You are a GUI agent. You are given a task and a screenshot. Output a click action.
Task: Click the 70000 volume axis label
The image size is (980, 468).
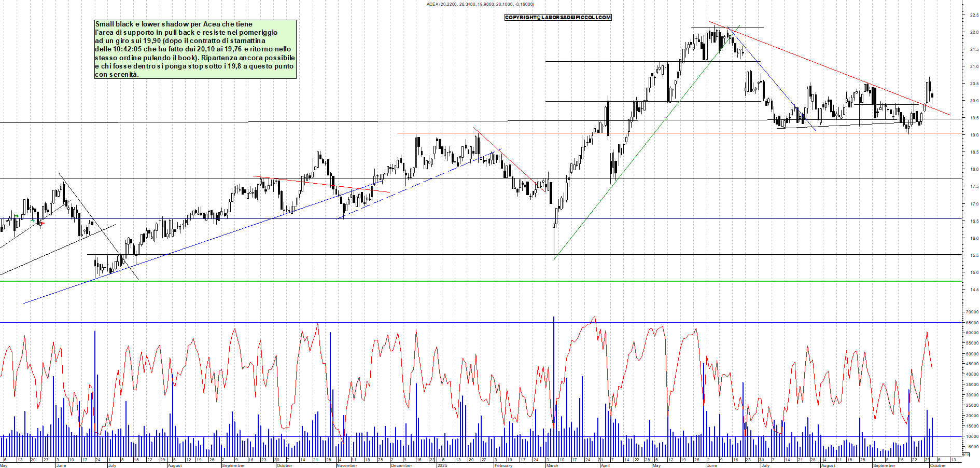tap(972, 312)
